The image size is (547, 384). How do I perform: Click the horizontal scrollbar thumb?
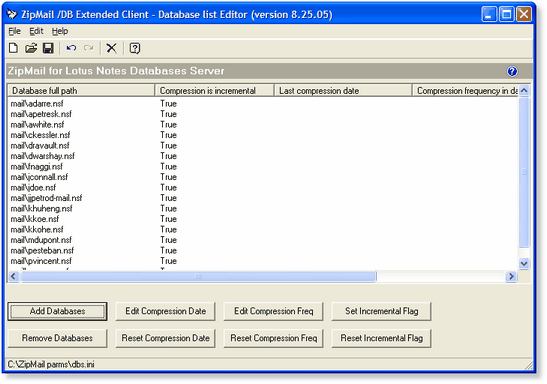[198, 276]
